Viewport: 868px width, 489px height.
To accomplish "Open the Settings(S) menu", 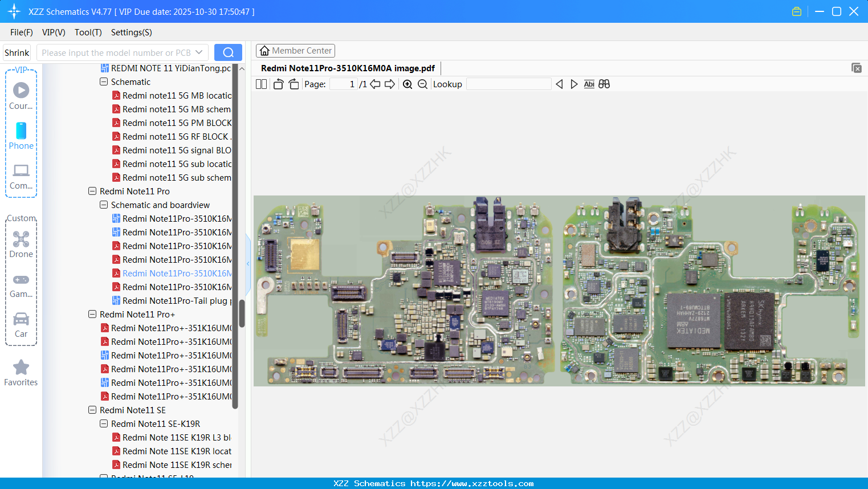I will 131,32.
